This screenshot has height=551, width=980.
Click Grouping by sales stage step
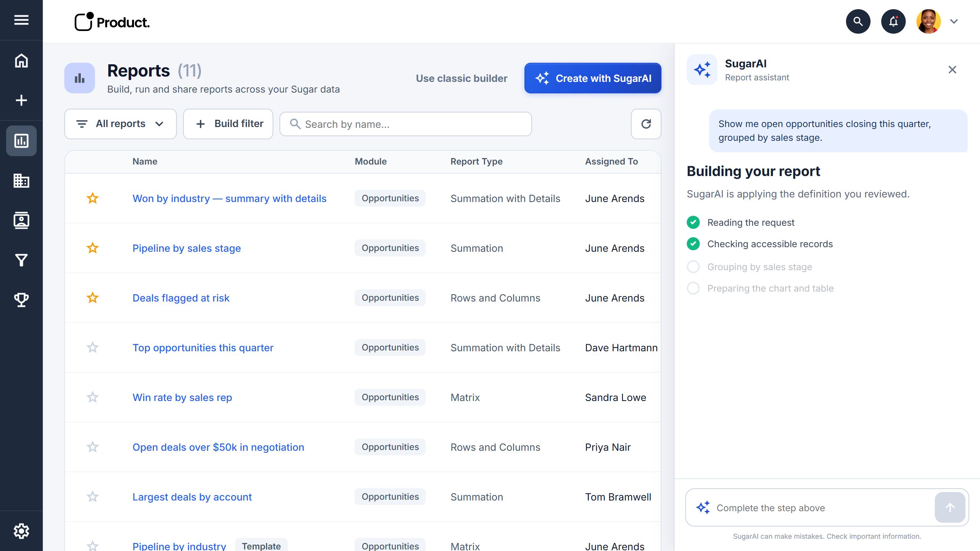[x=749, y=267]
